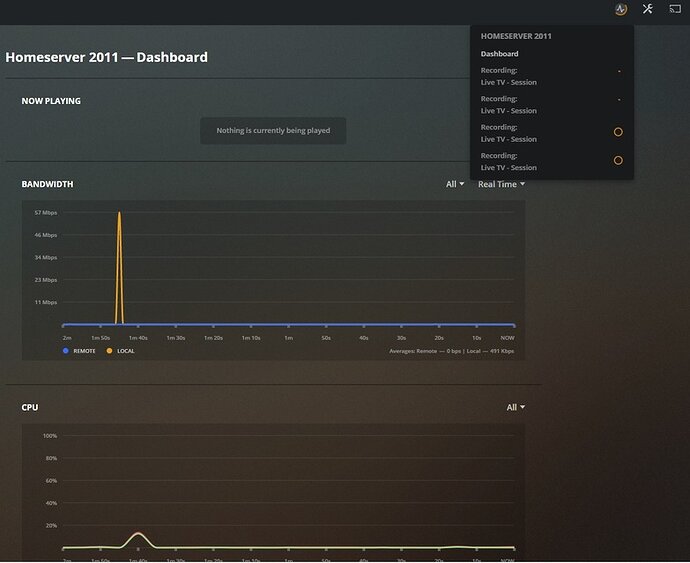This screenshot has width=690, height=563.
Task: Click the 57 Mbps axis label
Action: pyautogui.click(x=46, y=213)
